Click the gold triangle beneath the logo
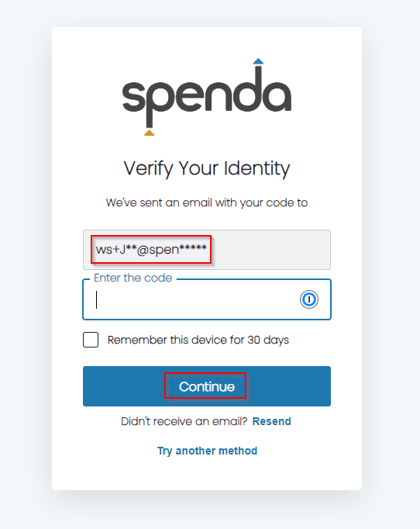Viewport: 420px width, 529px height. point(150,133)
